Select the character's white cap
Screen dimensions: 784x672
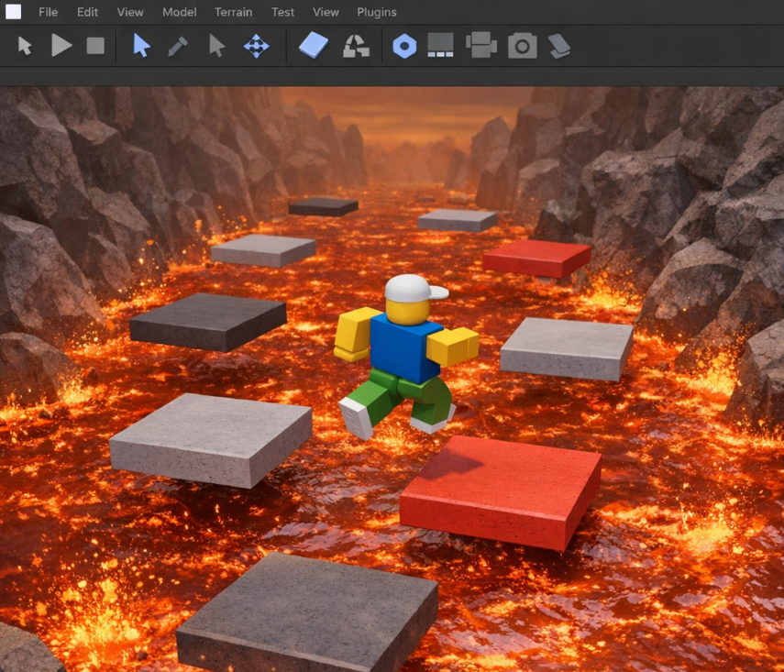coord(415,289)
